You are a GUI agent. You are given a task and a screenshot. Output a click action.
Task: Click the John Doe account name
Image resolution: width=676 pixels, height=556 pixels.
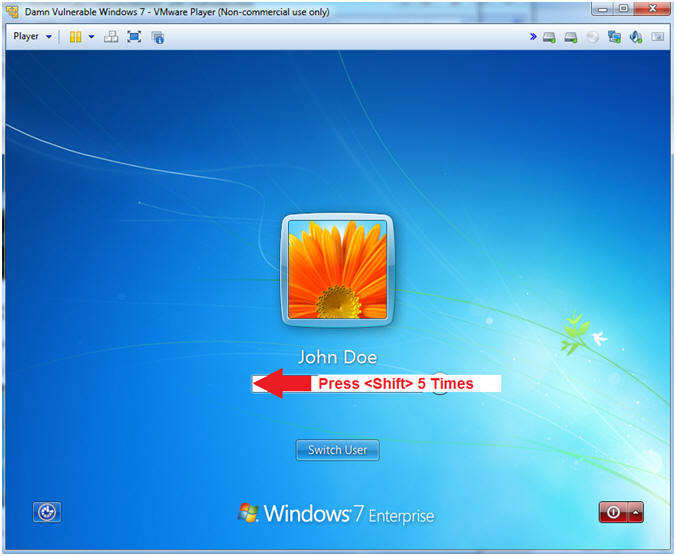point(338,357)
